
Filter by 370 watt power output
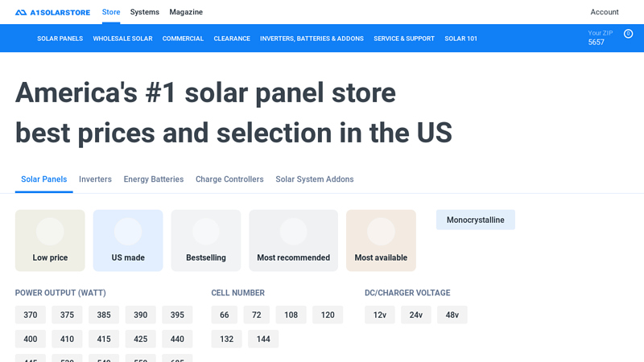coord(31,315)
